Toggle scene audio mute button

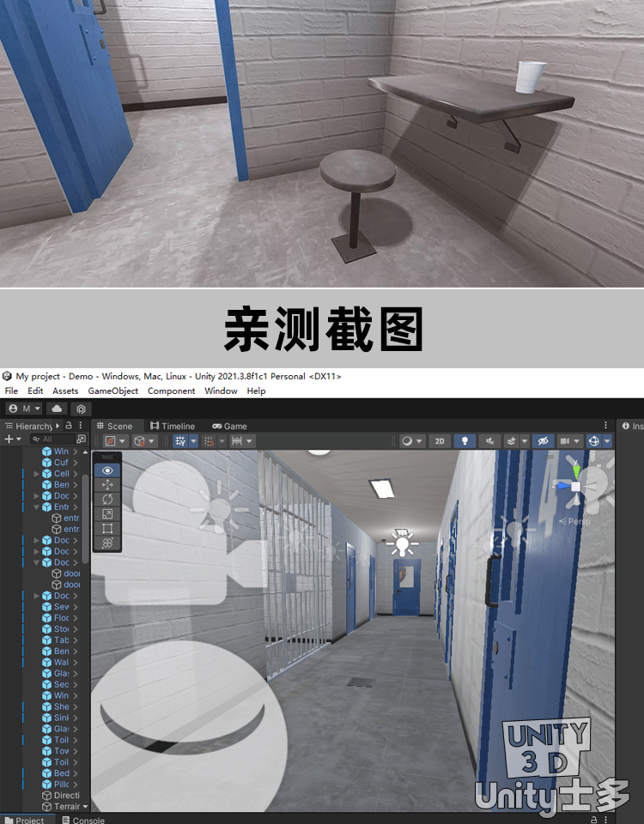[x=489, y=441]
